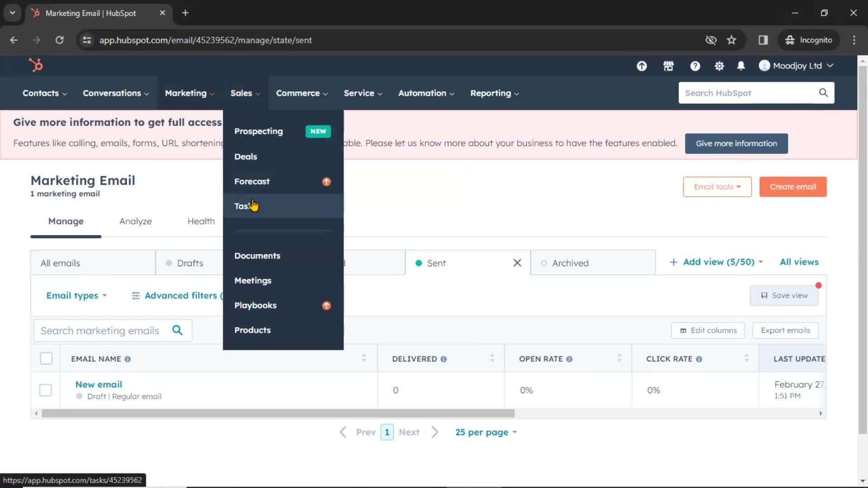868x488 pixels.
Task: Close the Sent view tab
Action: 517,263
